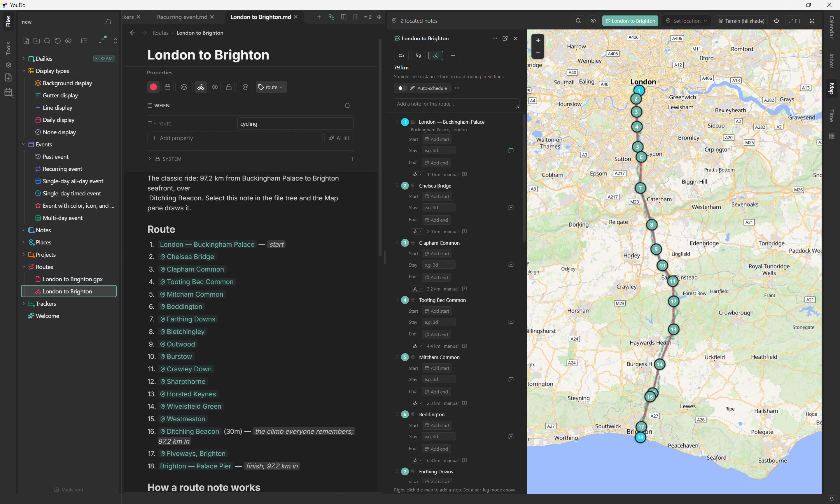This screenshot has width=840, height=504.
Task: Click the Fit button on the map toolbar
Action: (794, 21)
